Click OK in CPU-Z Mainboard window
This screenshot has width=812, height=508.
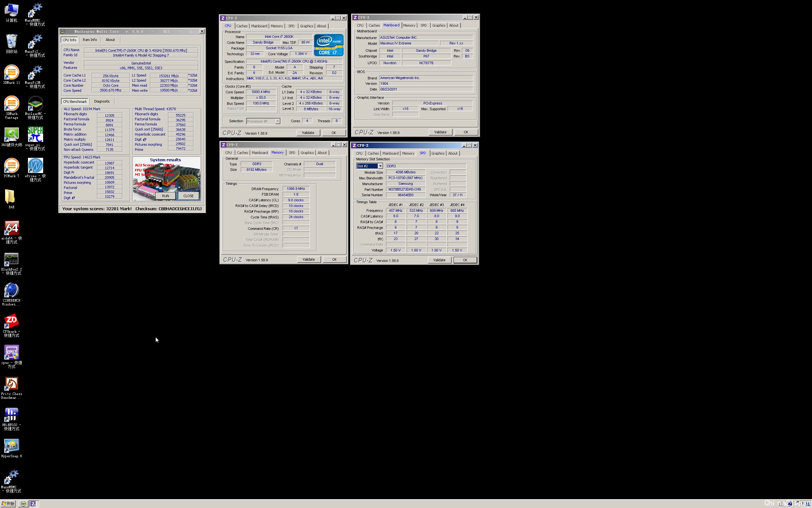466,132
